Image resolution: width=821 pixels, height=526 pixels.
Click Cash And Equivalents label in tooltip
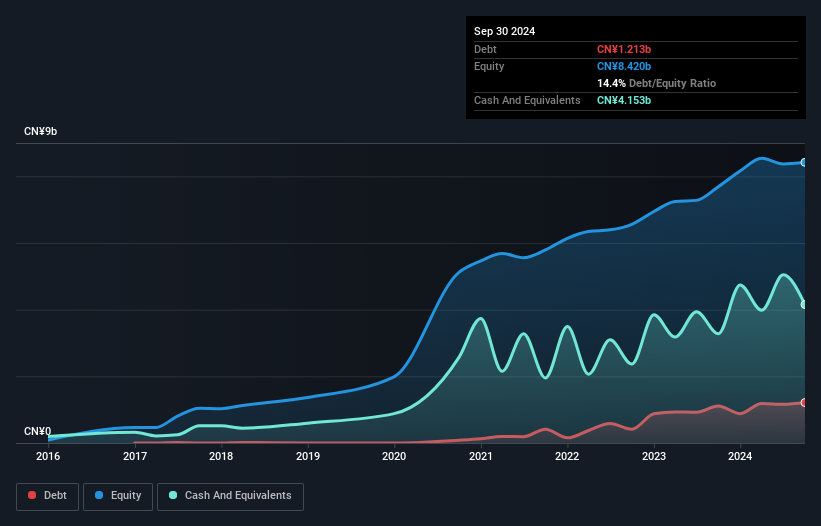coord(527,100)
